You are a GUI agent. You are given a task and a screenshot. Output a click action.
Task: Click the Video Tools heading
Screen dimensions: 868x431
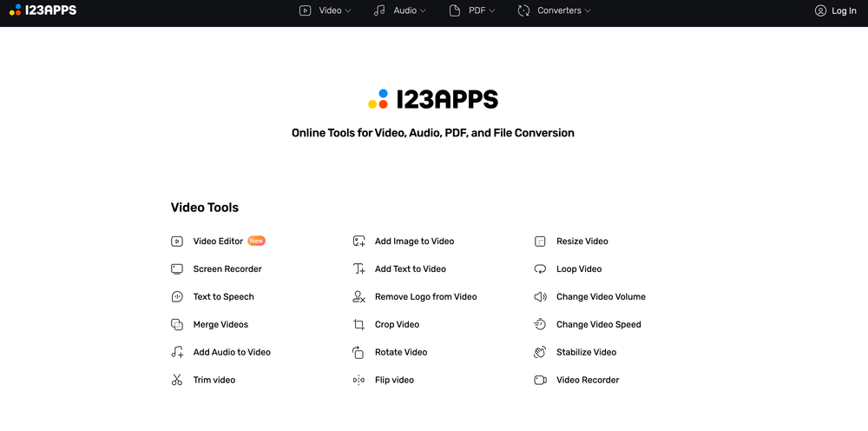click(205, 208)
